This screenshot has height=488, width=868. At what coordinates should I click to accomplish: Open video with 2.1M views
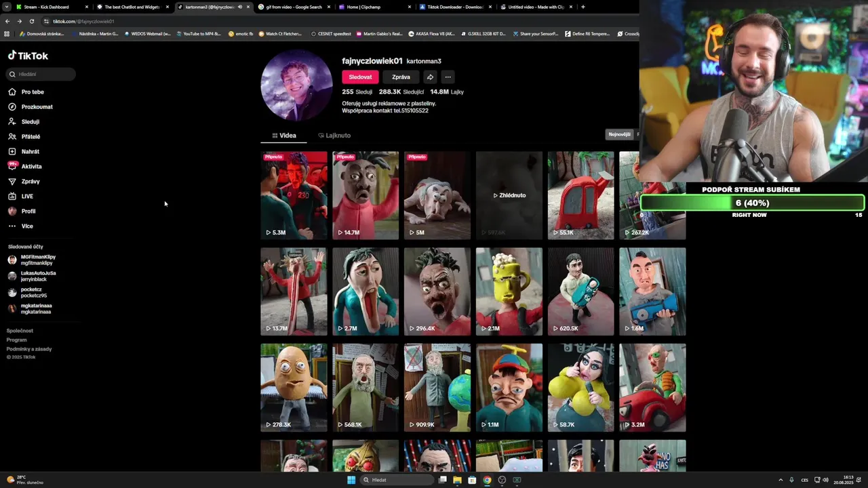[509, 291]
